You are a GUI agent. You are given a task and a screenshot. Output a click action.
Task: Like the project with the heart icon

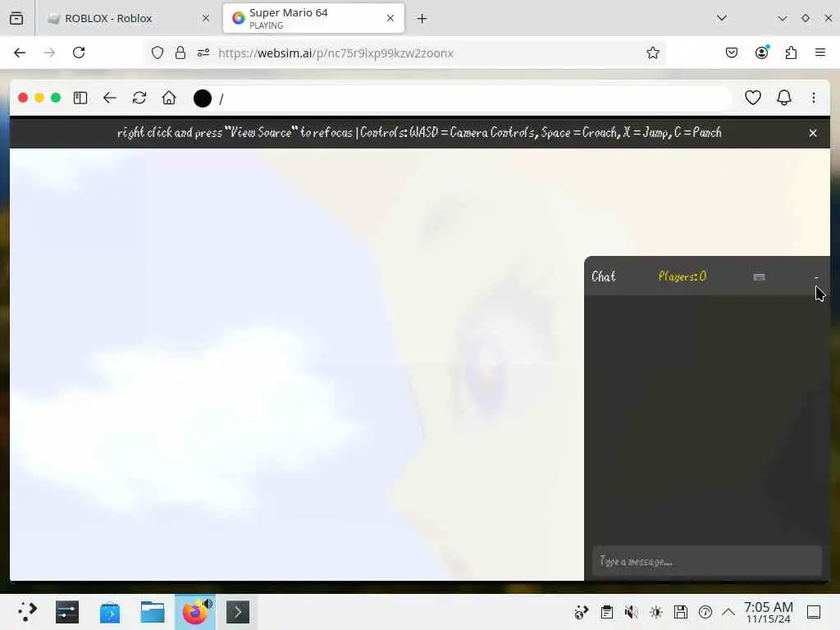[753, 98]
